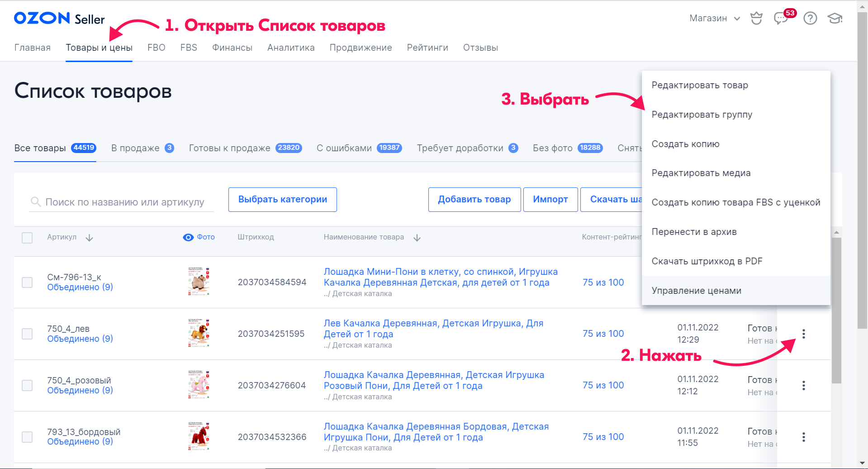Open chat messages icon with 53 badge
This screenshot has width=868, height=469.
[x=781, y=19]
